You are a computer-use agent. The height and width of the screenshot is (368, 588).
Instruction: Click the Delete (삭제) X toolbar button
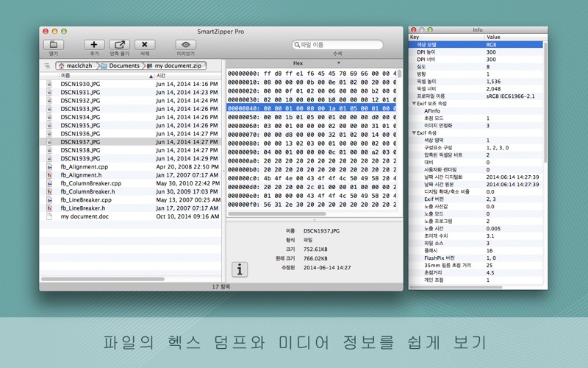(145, 45)
